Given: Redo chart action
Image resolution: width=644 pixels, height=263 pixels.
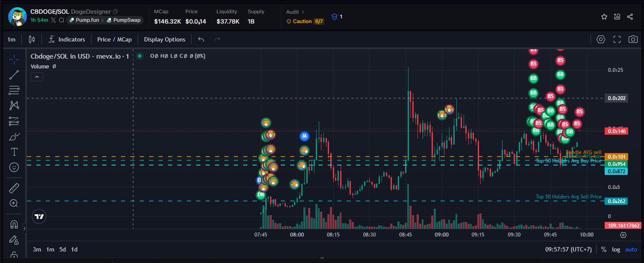Looking at the screenshot, I should pos(217,39).
